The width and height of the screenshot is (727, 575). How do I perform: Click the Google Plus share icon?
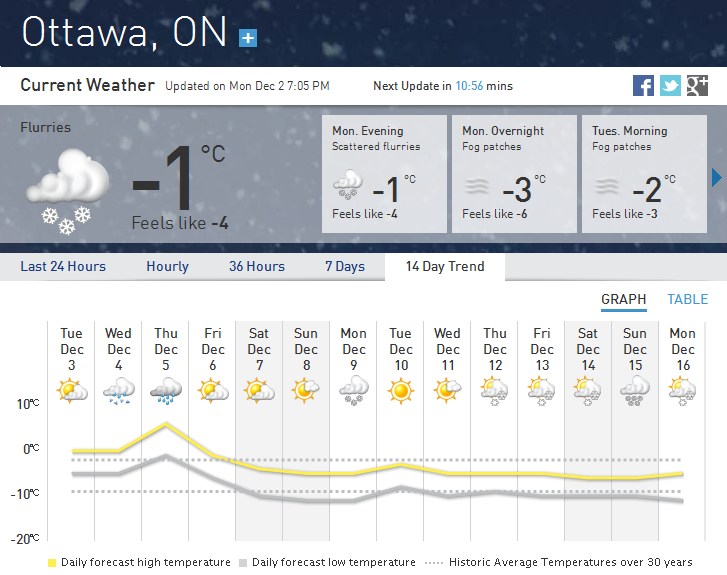tap(697, 86)
